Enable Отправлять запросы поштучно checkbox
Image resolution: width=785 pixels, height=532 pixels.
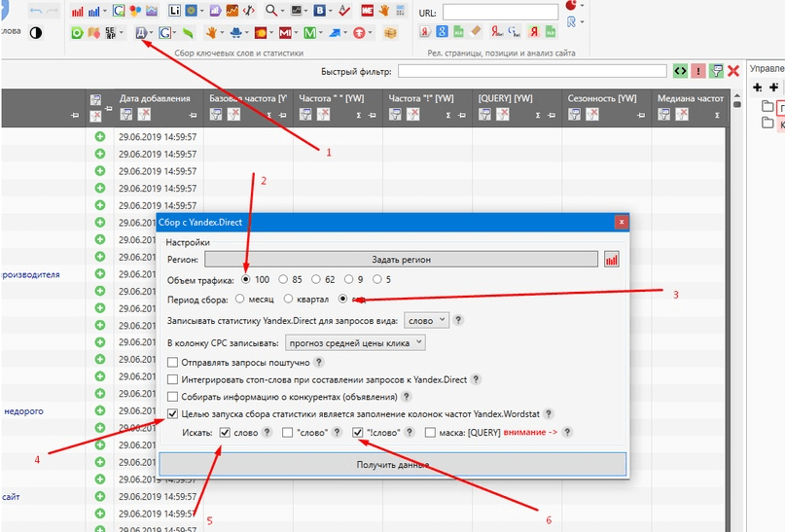point(173,363)
